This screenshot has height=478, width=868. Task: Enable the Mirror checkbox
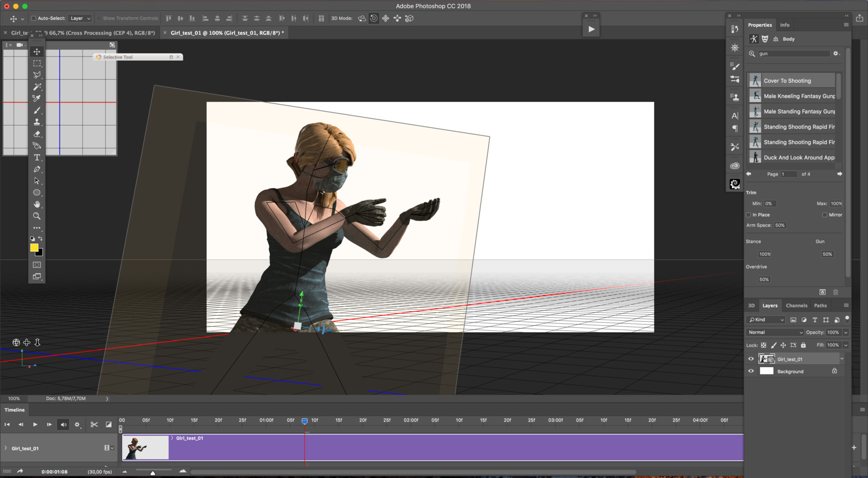825,215
